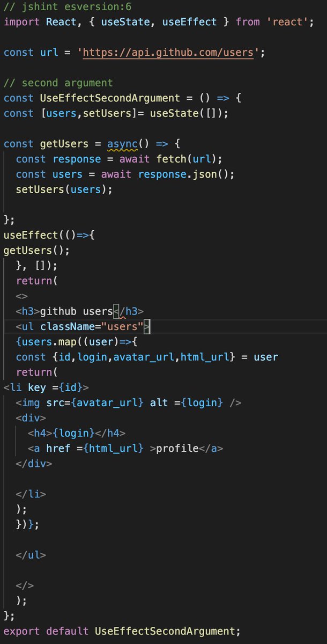Click the opening fragment tag '<>'

pyautogui.click(x=22, y=296)
